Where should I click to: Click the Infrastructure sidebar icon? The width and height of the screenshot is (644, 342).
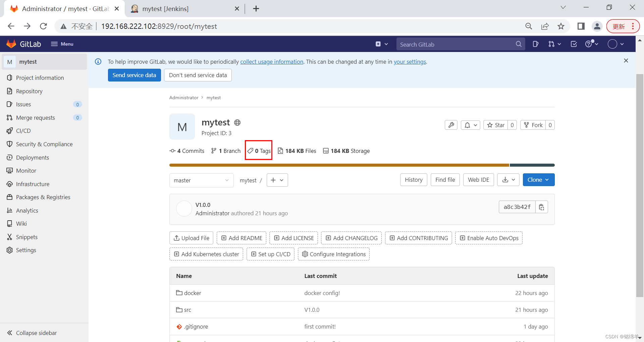pyautogui.click(x=9, y=184)
